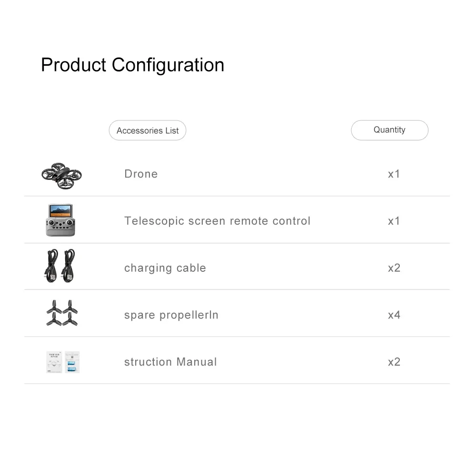Click the remote control's display screen

point(60,211)
